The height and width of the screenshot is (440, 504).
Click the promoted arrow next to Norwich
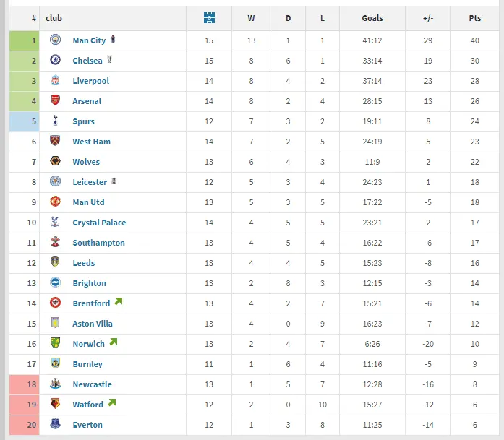coord(113,342)
